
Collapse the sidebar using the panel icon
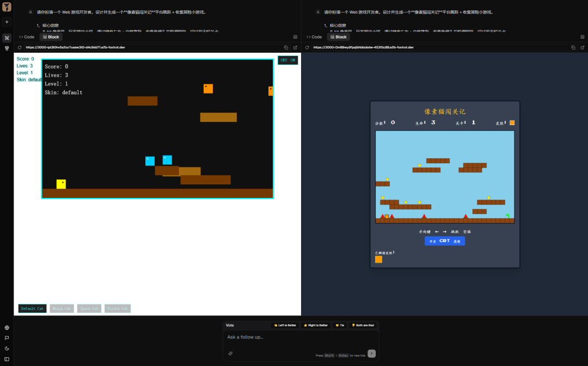coord(7,359)
